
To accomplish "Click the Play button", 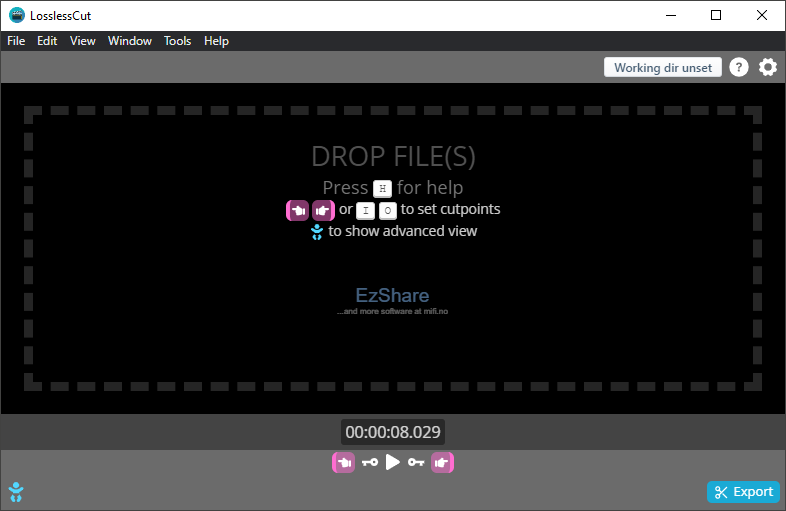I will (392, 462).
